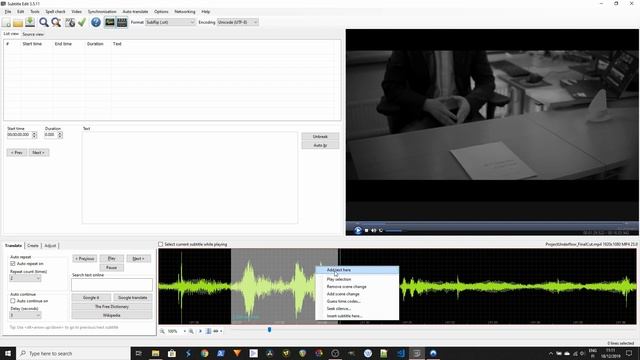Click the Google translate button

pyautogui.click(x=133, y=298)
